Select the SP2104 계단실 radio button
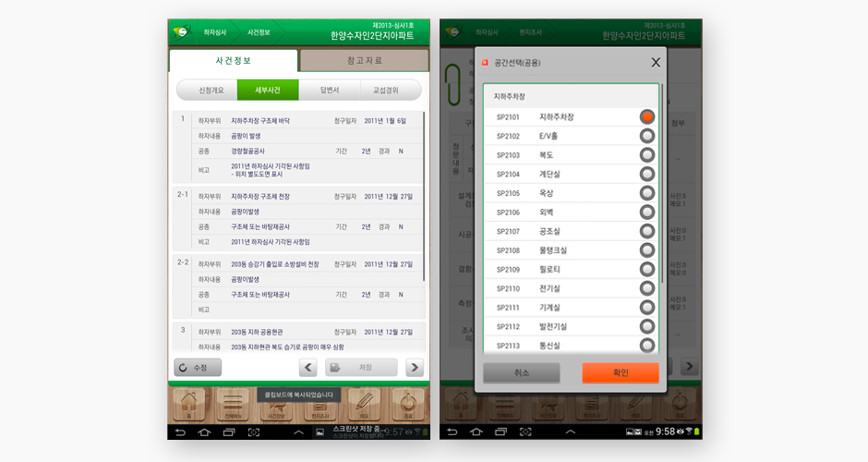This screenshot has width=868, height=462. tap(647, 174)
